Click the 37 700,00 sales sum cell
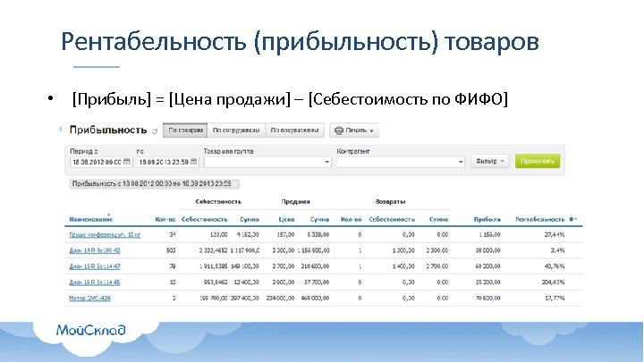This screenshot has height=362, width=644. coord(317,282)
